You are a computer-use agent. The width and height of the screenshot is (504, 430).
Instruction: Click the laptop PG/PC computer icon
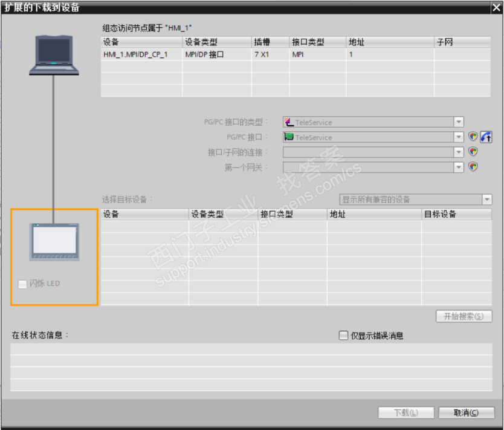[x=54, y=55]
